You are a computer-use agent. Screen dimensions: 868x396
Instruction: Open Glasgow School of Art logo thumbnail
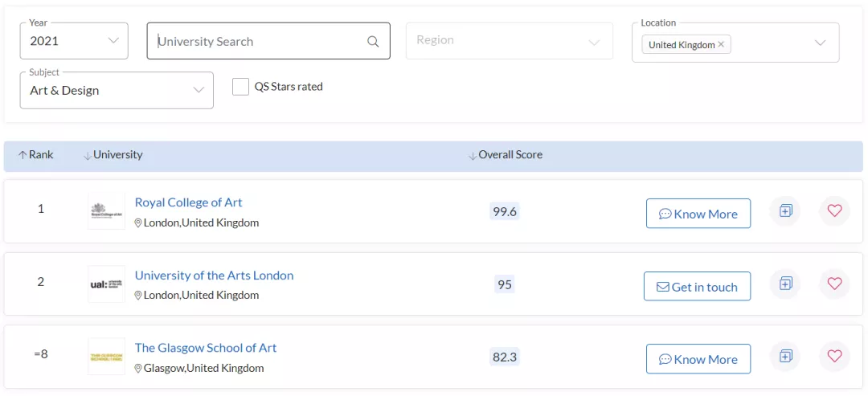106,356
